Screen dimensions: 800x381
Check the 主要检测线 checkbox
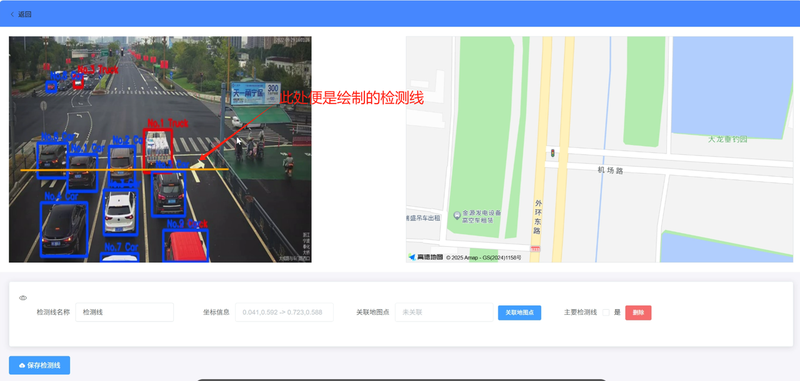(606, 312)
